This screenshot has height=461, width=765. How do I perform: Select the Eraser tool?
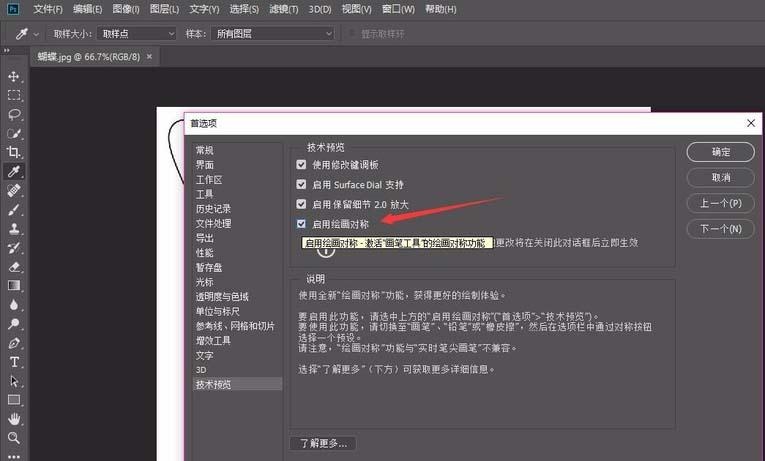(14, 267)
